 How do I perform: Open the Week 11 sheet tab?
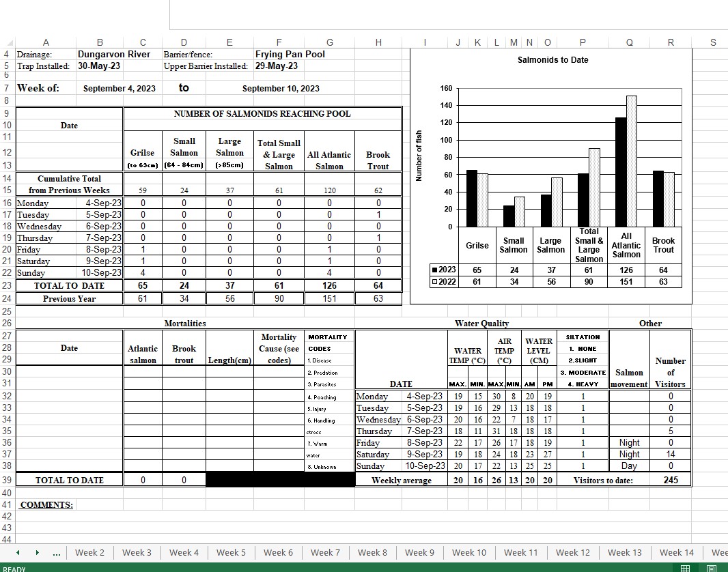521,552
